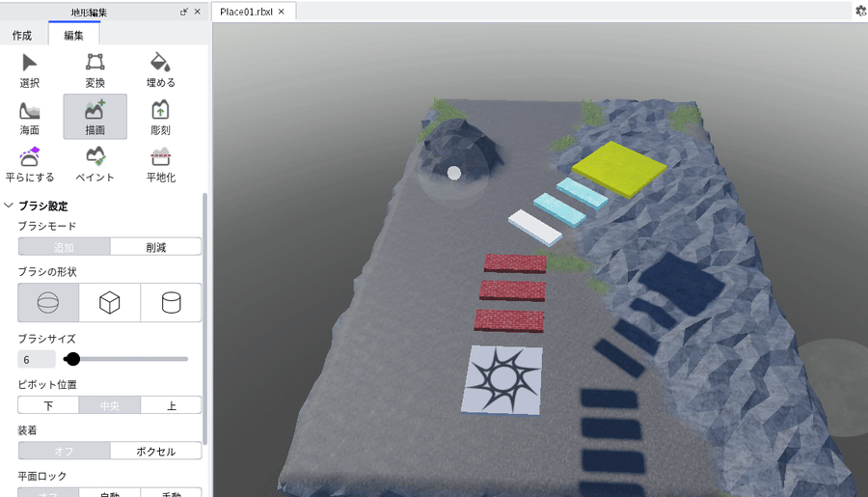868x497 pixels.
Task: Close the 地形編集 panel
Action: pyautogui.click(x=198, y=12)
